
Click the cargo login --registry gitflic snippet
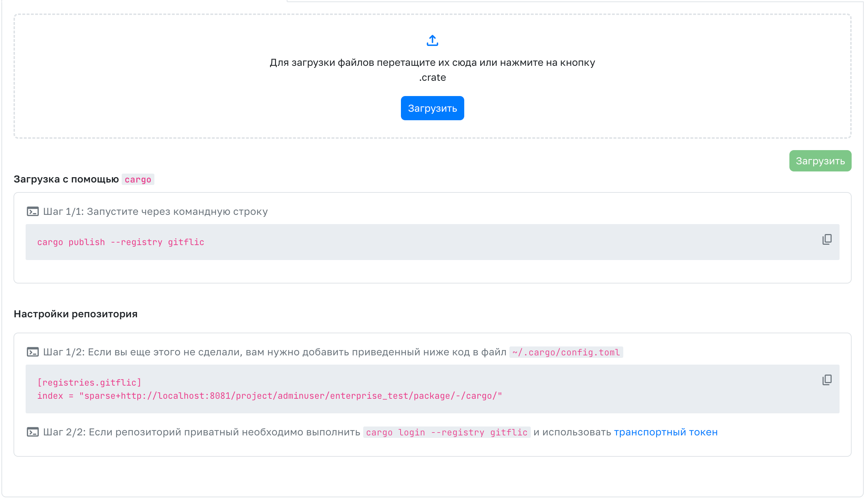(x=446, y=433)
